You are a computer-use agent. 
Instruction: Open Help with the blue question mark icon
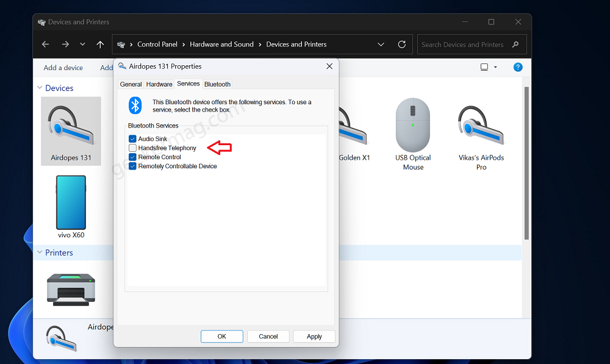click(518, 67)
